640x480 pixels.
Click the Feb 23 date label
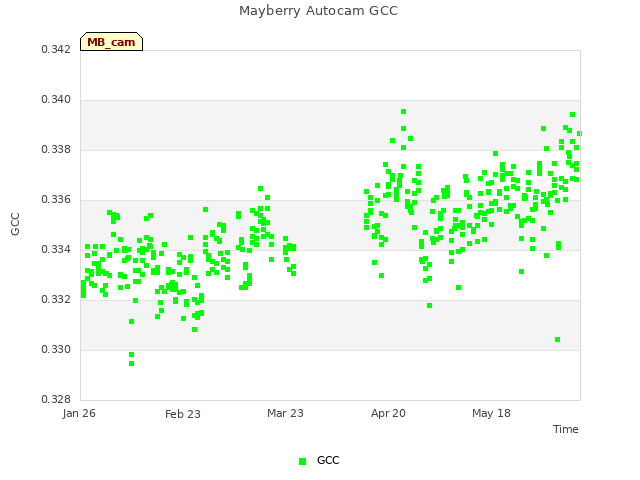coord(183,414)
